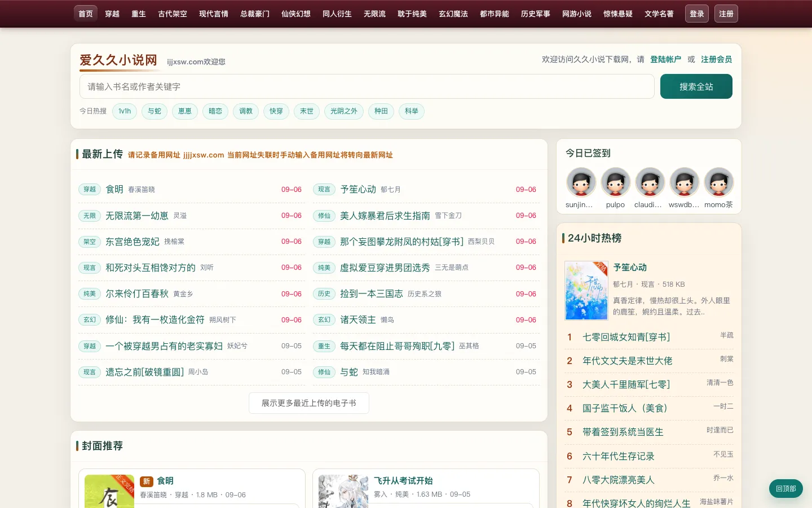This screenshot has width=812, height=508.
Task: Select hot search tag 与蛇
Action: (155, 111)
